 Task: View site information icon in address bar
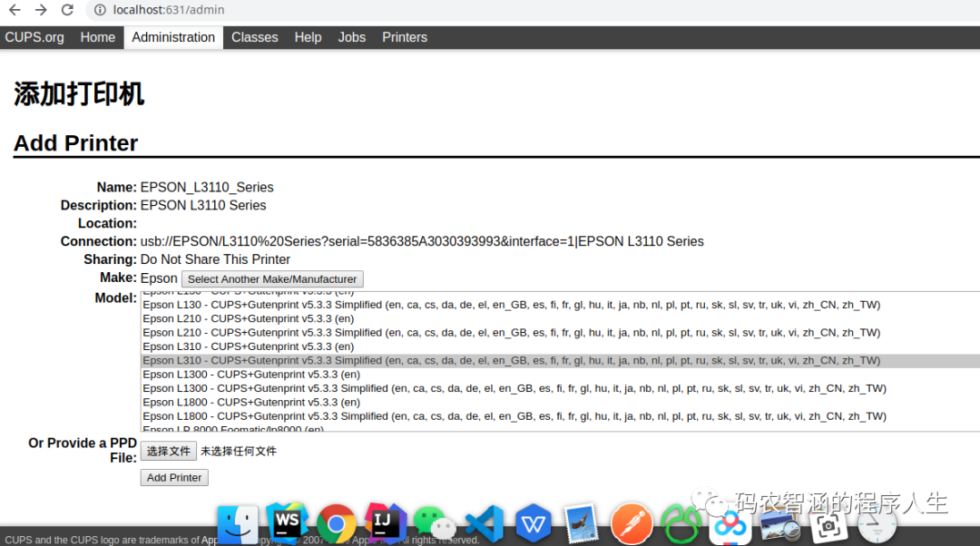pyautogui.click(x=100, y=10)
